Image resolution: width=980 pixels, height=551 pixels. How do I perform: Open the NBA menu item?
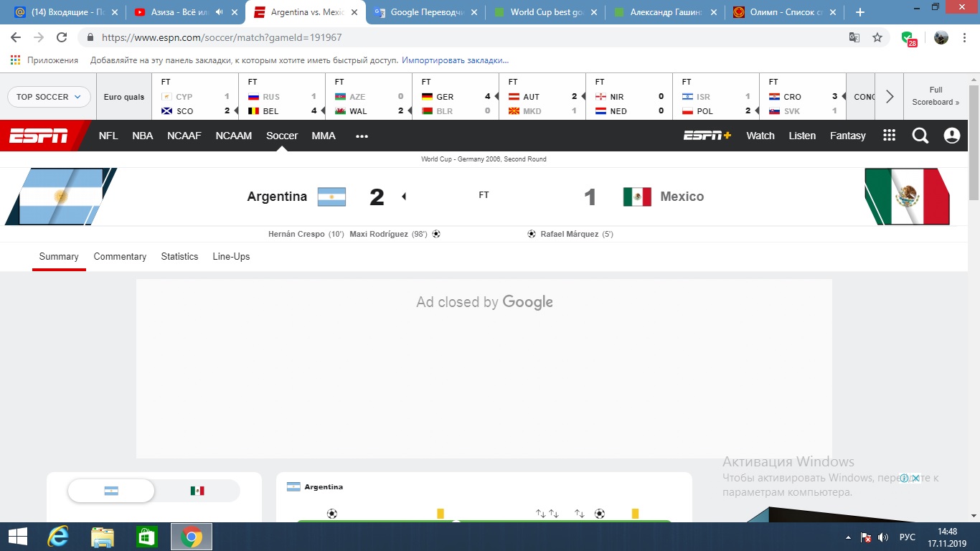tap(143, 136)
